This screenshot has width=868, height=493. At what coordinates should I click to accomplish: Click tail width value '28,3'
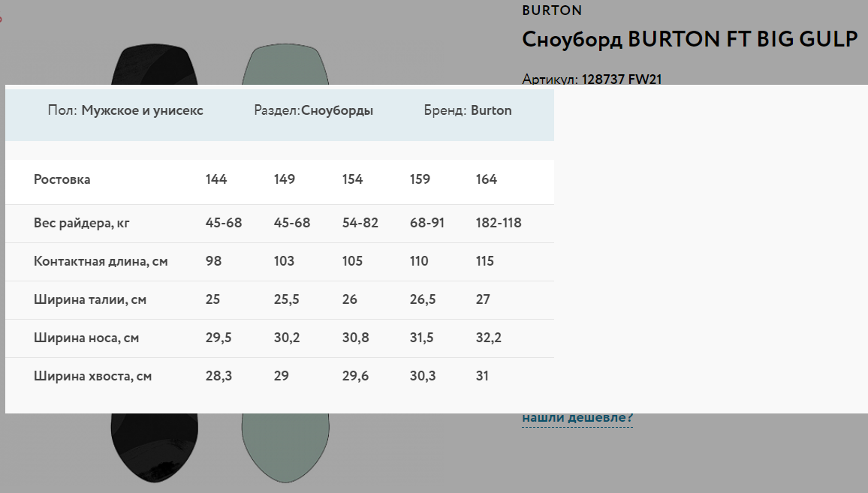click(218, 376)
